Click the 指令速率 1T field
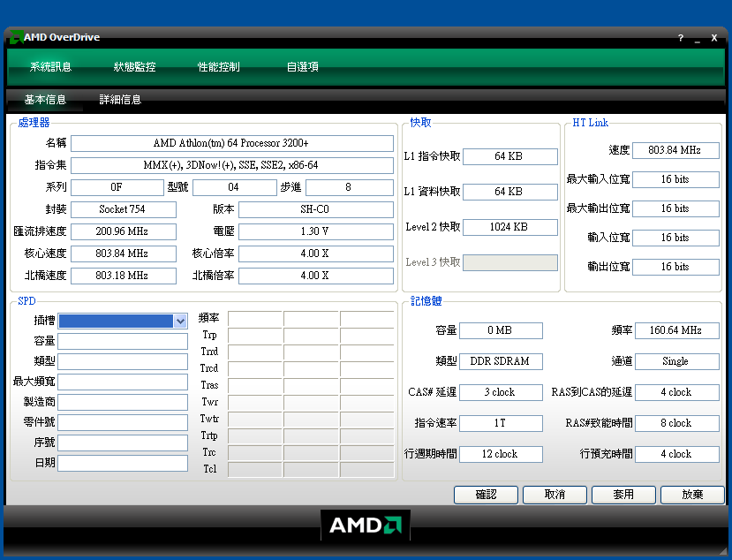 pyautogui.click(x=501, y=423)
